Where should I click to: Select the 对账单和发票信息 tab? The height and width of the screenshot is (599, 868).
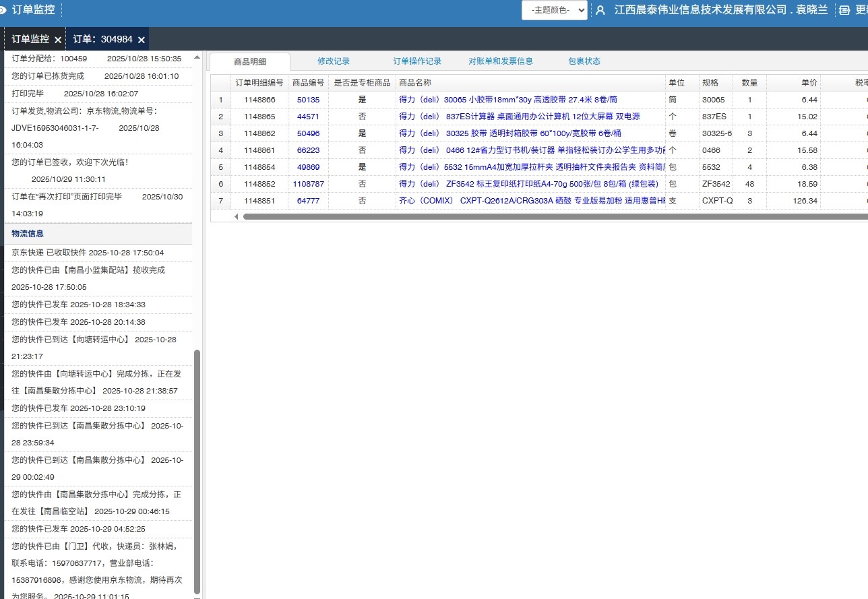pos(501,61)
